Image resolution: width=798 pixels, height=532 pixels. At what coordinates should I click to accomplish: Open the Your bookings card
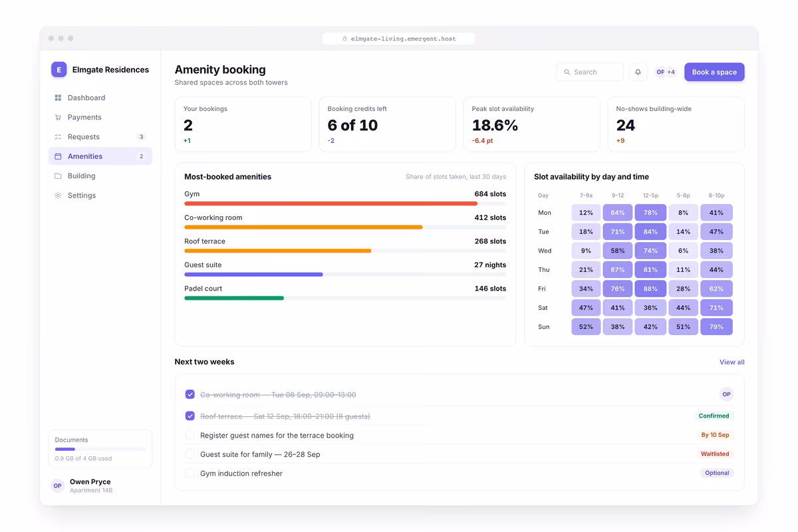pos(243,124)
